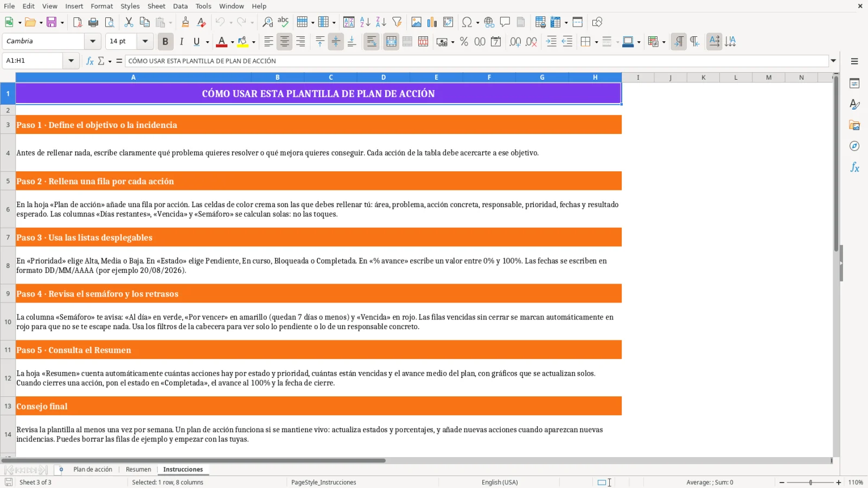
Task: Switch to the Resumen sheet tab
Action: click(x=138, y=470)
